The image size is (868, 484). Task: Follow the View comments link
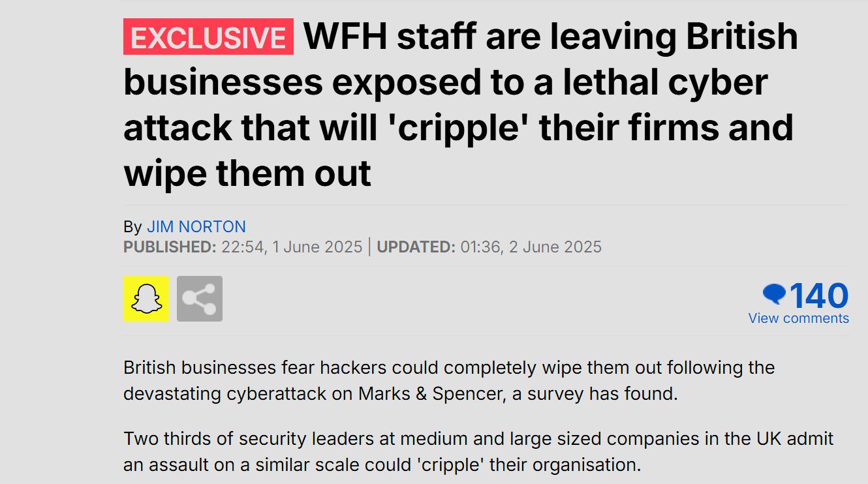pyautogui.click(x=799, y=318)
